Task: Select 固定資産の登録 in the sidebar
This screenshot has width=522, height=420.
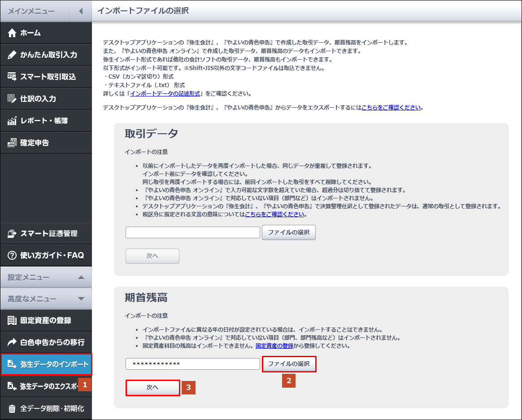Action: point(46,320)
